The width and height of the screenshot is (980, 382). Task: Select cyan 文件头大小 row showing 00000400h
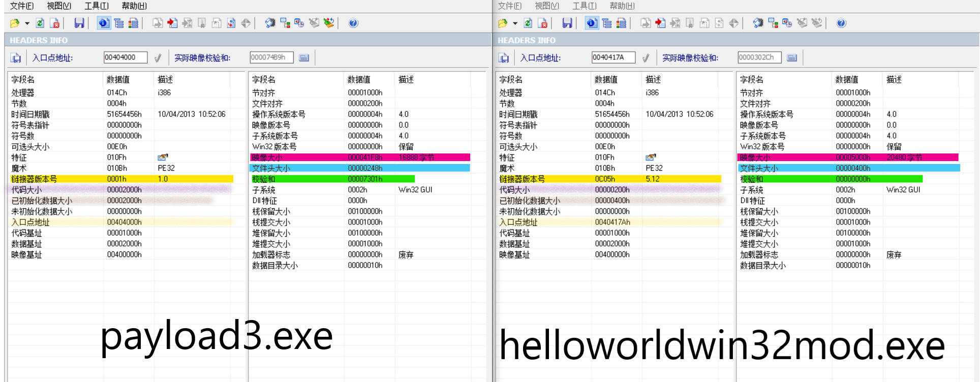(849, 168)
